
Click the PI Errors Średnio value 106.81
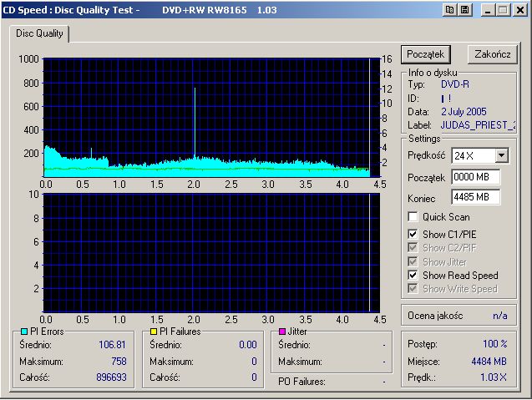[112, 345]
